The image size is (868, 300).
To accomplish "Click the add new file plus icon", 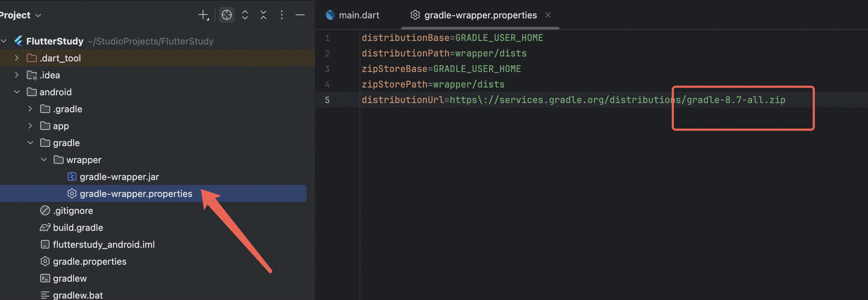I will coord(203,16).
